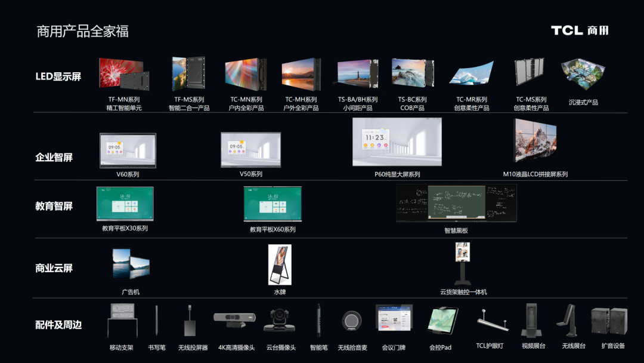The image size is (644, 363).
Task: Click the 精工智能单元 caption text
Action: pyautogui.click(x=124, y=107)
